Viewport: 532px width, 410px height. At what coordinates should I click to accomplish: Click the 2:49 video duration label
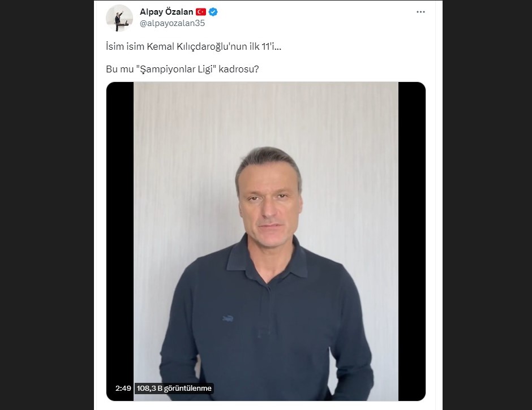(123, 389)
